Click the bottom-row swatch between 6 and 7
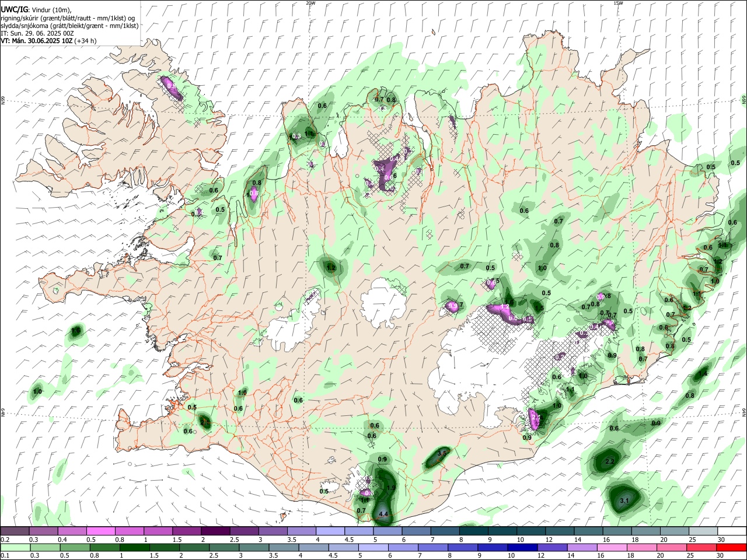 pos(403,547)
